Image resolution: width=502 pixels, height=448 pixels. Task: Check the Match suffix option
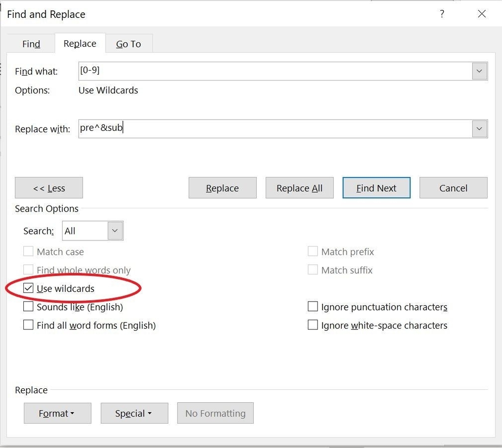click(313, 270)
